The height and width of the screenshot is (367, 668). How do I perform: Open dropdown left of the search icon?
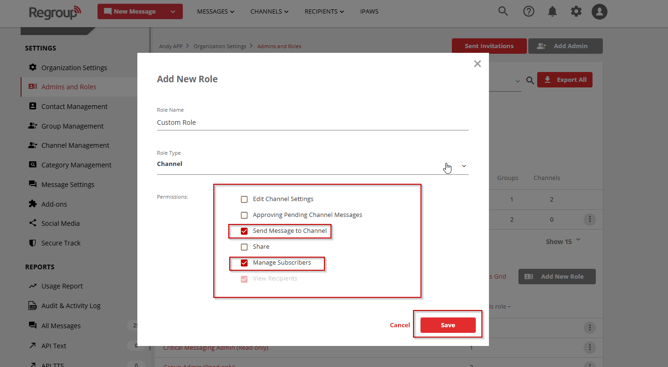517,81
